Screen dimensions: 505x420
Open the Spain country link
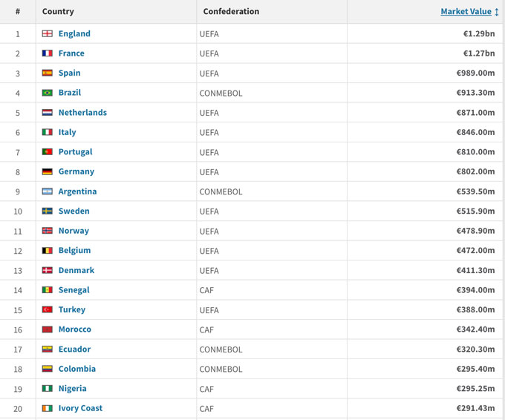[70, 73]
